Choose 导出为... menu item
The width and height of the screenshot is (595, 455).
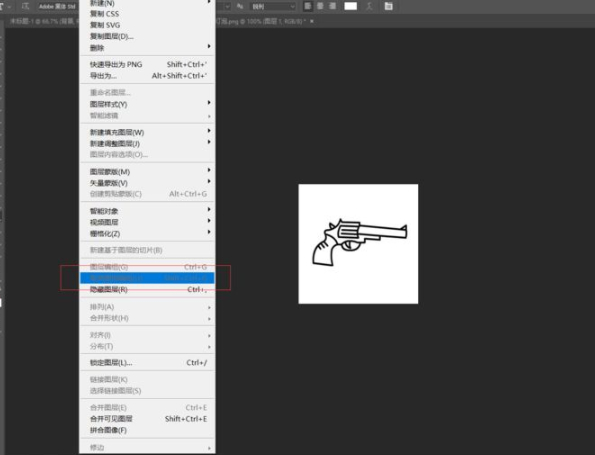pyautogui.click(x=147, y=76)
